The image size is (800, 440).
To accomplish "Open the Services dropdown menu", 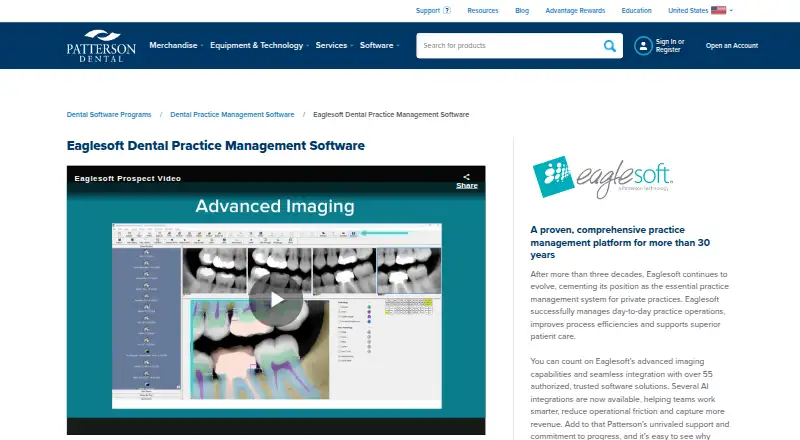I will [334, 45].
